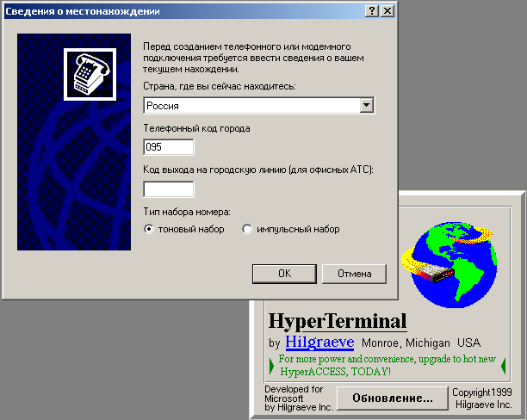The height and width of the screenshot is (420, 527).
Task: Confirm with the OK button
Action: 285,274
